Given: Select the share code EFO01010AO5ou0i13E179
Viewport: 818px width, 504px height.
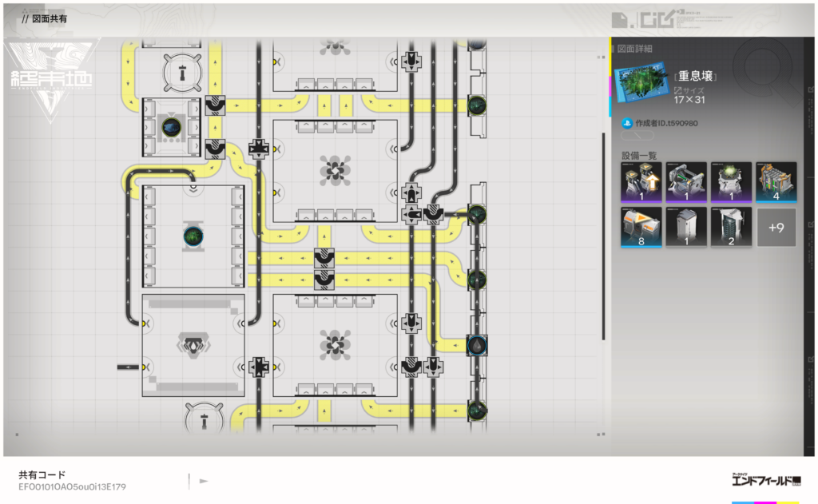Looking at the screenshot, I should pyautogui.click(x=73, y=486).
